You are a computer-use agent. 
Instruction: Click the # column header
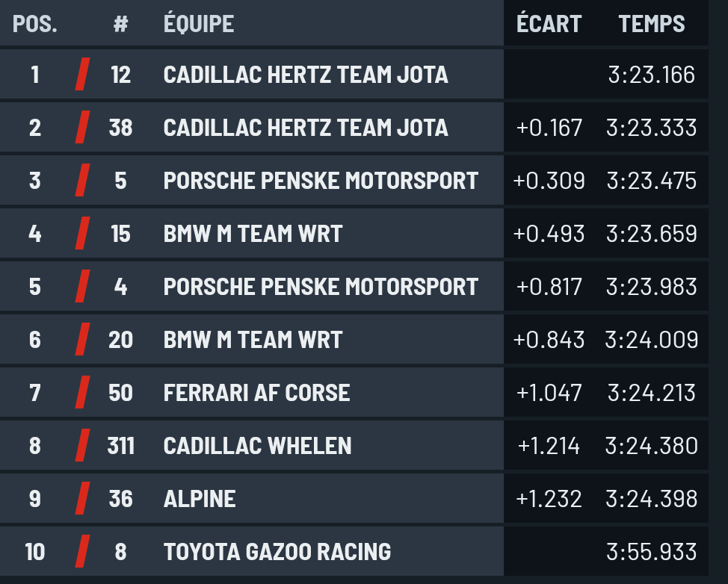click(121, 24)
